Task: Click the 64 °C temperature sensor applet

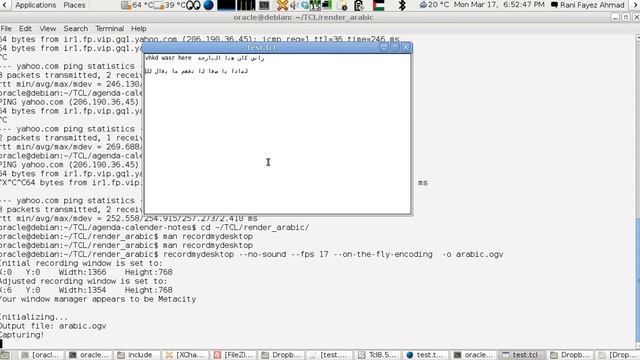Action: 137,5
